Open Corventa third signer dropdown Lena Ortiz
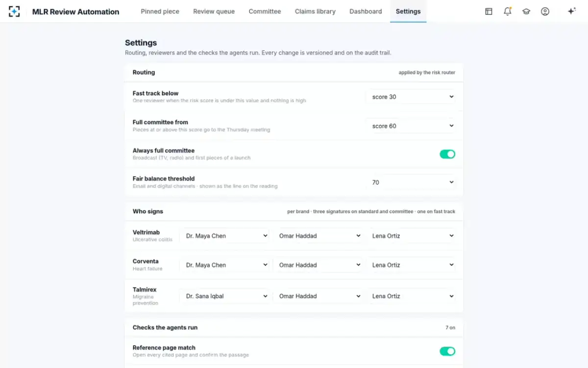Screen dimensions: 588x368 point(411,265)
